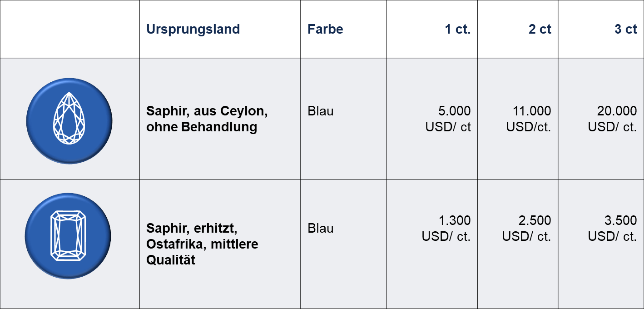Click the pear-cut sapphire gem icon
The image size is (644, 309).
(69, 120)
